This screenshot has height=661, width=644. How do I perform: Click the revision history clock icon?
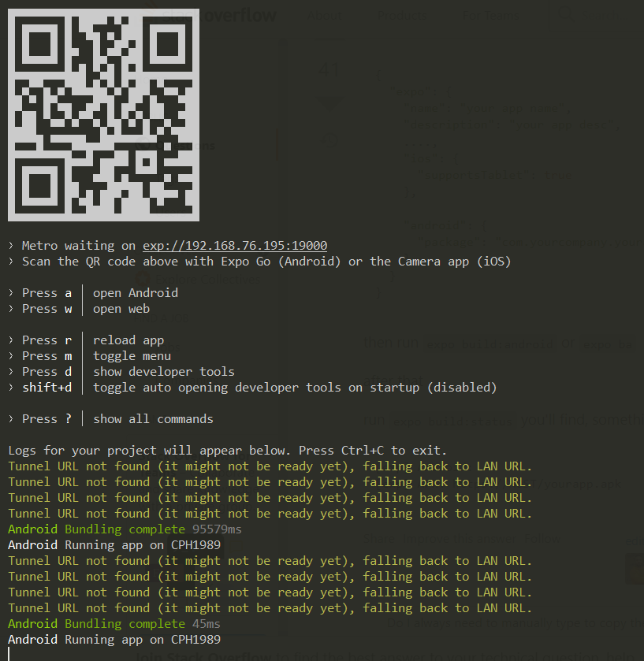pos(330,140)
